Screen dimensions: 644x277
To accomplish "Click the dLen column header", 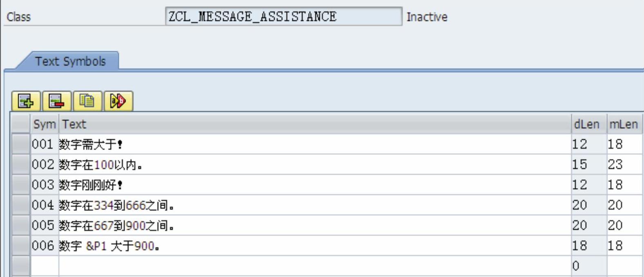I will (x=589, y=124).
